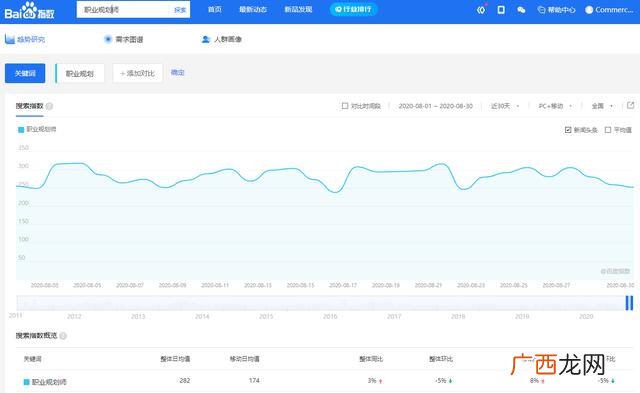Click the 职业规划师 row in overview table
This screenshot has height=393, width=640.
coord(325,381)
